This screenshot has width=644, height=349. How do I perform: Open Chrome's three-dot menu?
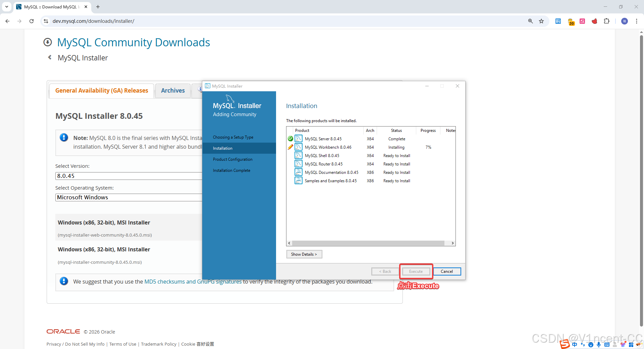pos(637,21)
